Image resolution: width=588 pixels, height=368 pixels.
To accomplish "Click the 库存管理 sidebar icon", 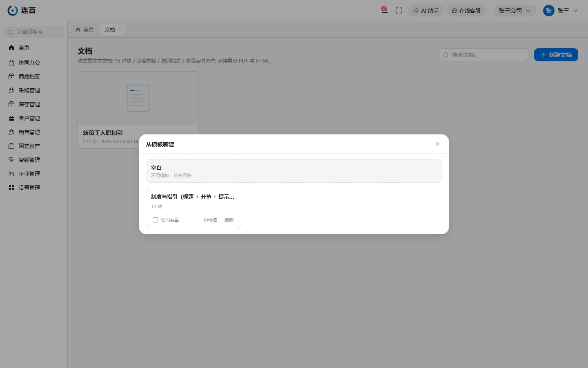I will (x=11, y=104).
